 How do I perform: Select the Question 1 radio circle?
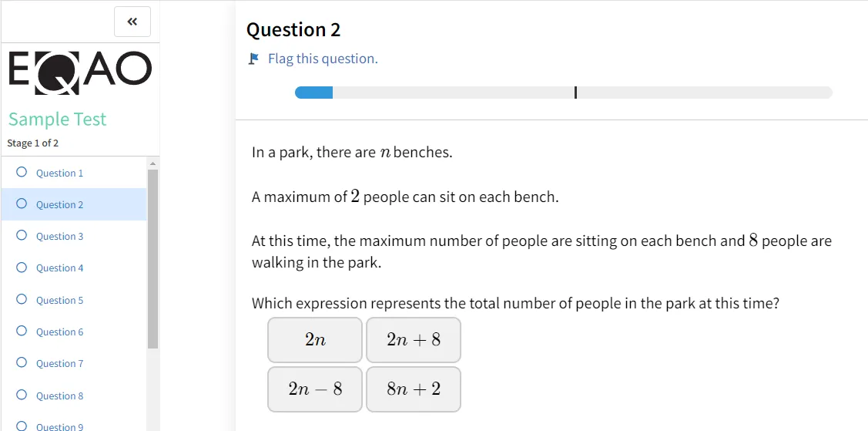click(22, 172)
